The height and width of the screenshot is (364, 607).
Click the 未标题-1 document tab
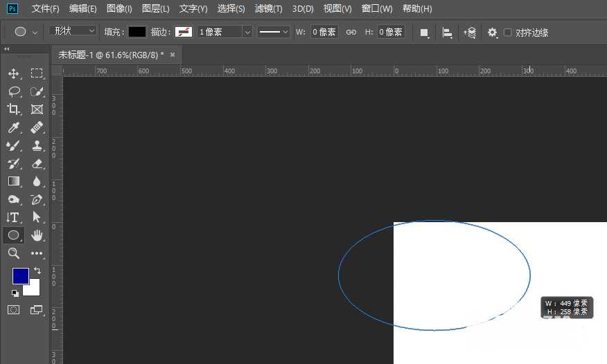click(111, 55)
